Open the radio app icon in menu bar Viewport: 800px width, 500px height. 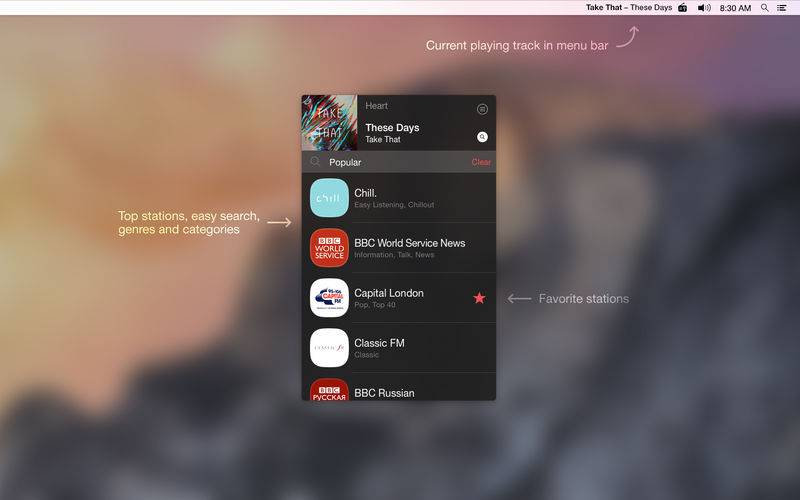pos(682,8)
